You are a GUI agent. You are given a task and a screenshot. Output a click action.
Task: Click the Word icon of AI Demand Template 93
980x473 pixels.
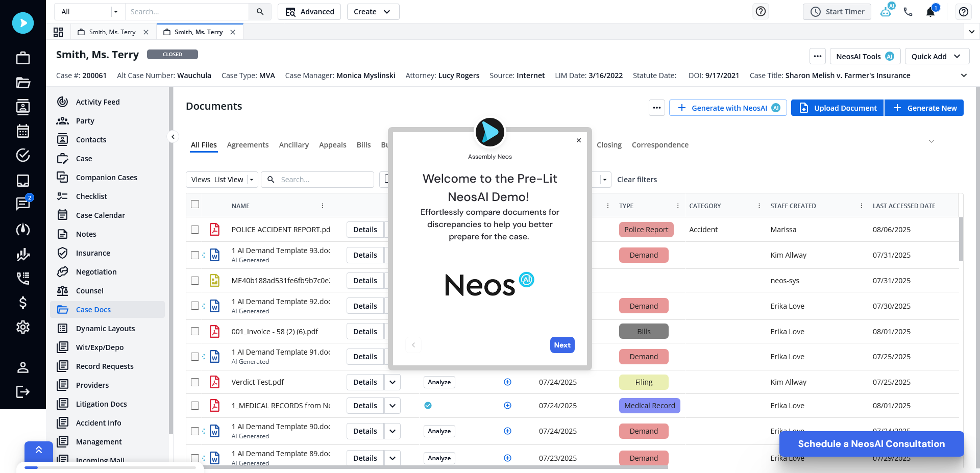tap(215, 255)
